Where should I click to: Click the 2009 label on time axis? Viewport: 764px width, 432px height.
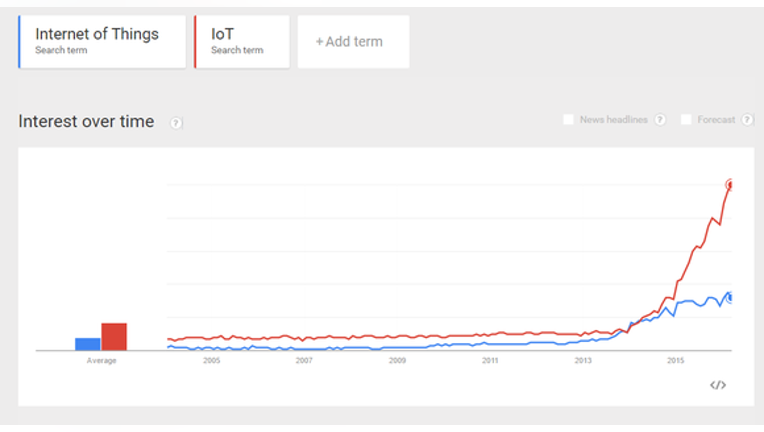(397, 361)
